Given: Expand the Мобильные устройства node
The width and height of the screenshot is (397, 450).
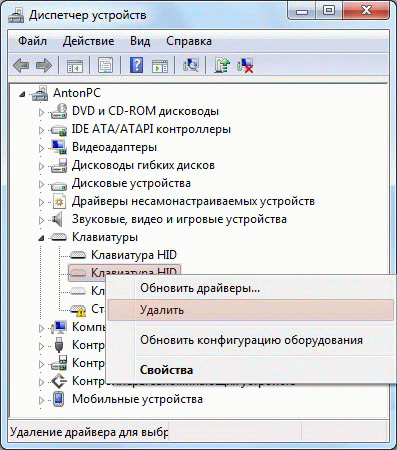Looking at the screenshot, I should [x=41, y=400].
